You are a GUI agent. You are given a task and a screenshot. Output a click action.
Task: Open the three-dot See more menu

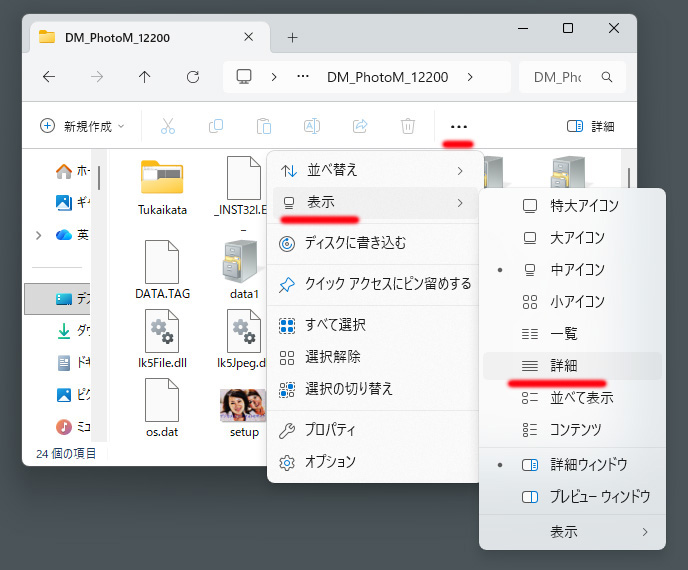pyautogui.click(x=459, y=126)
